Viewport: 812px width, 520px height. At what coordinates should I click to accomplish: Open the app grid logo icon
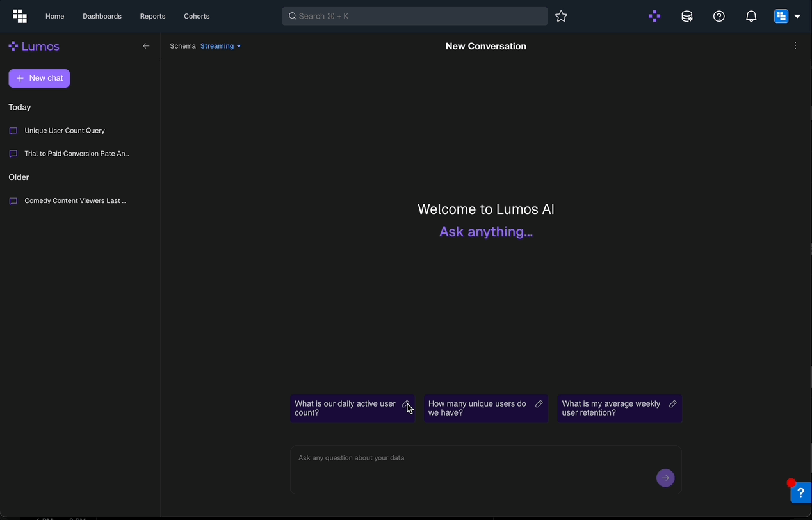[x=20, y=16]
